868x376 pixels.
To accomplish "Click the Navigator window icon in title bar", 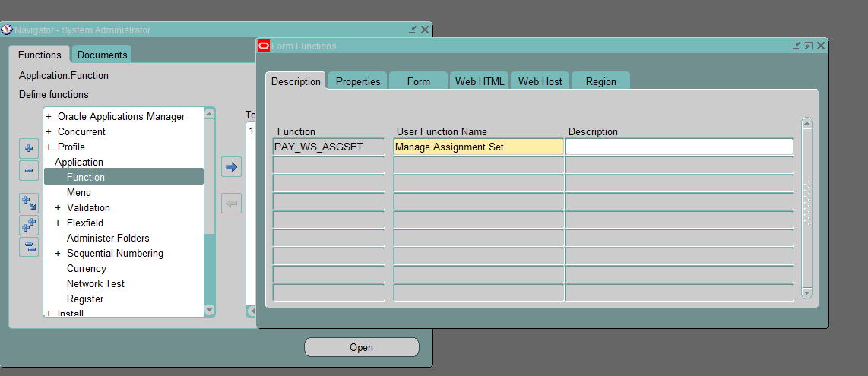I will (7, 30).
